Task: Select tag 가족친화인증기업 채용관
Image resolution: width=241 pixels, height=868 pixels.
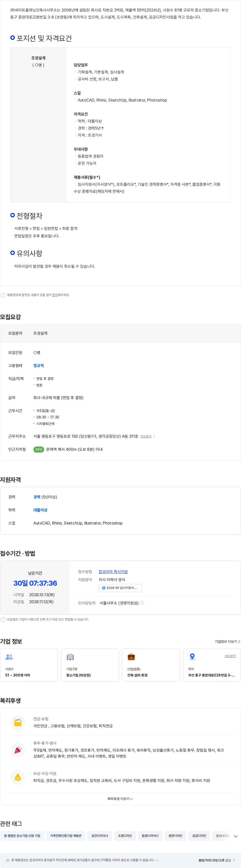Action: (x=66, y=836)
